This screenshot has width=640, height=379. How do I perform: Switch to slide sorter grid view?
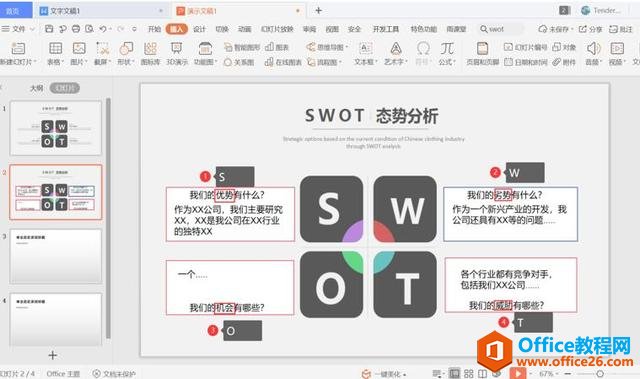(x=469, y=373)
